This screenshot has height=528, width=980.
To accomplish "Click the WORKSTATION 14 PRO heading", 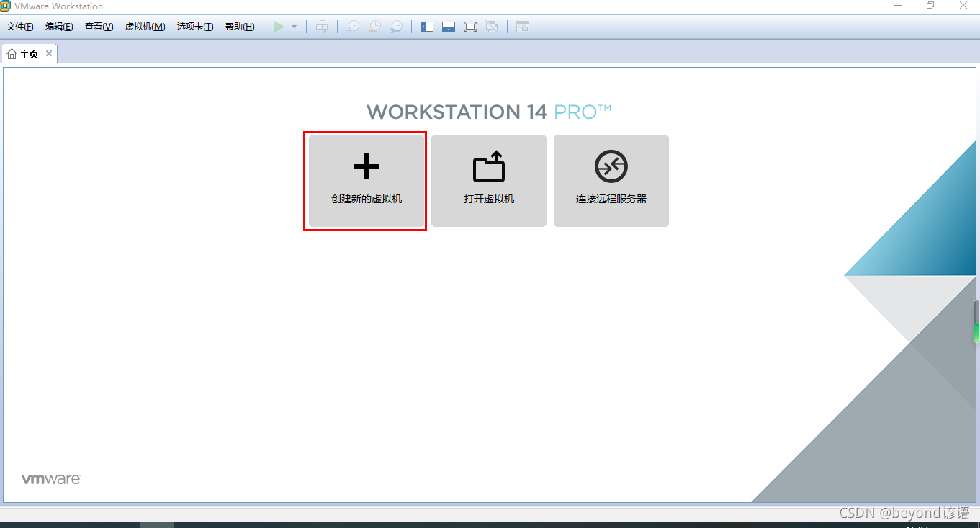I will click(489, 112).
